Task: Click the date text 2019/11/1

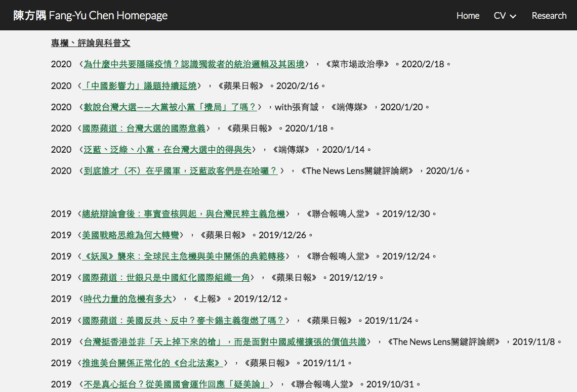Action: click(x=324, y=364)
